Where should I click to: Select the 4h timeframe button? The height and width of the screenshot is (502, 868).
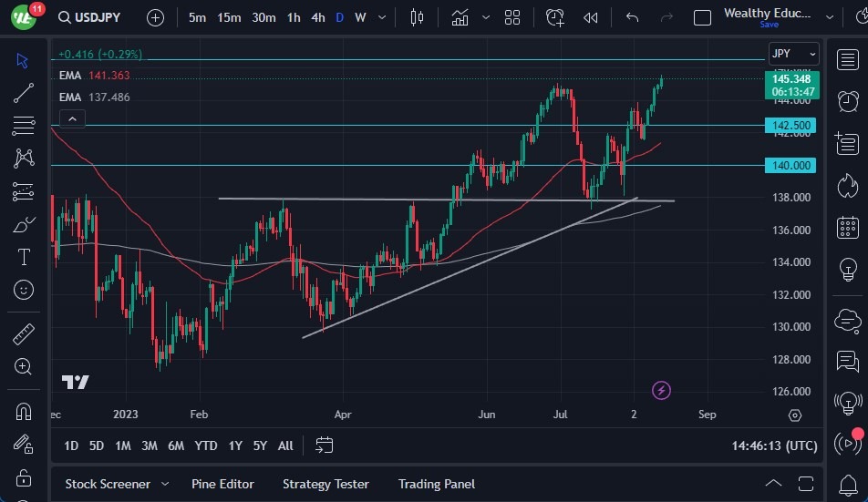click(317, 17)
